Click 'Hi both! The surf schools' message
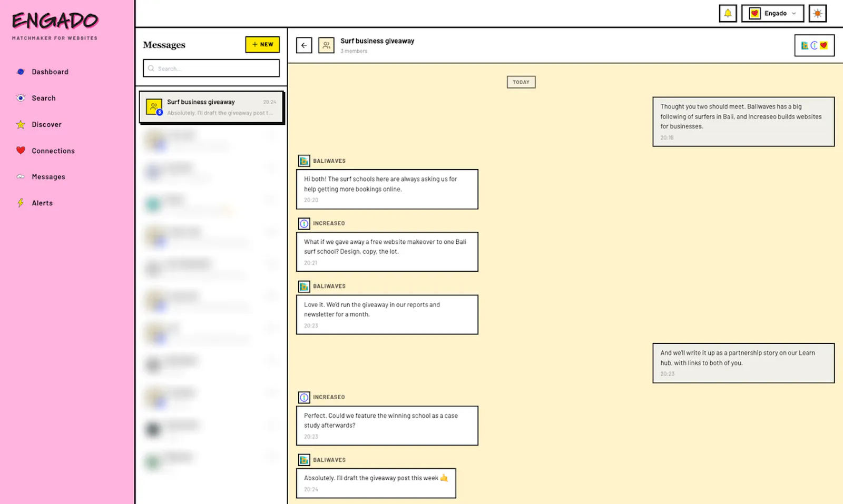Image resolution: width=843 pixels, height=504 pixels. click(x=387, y=189)
